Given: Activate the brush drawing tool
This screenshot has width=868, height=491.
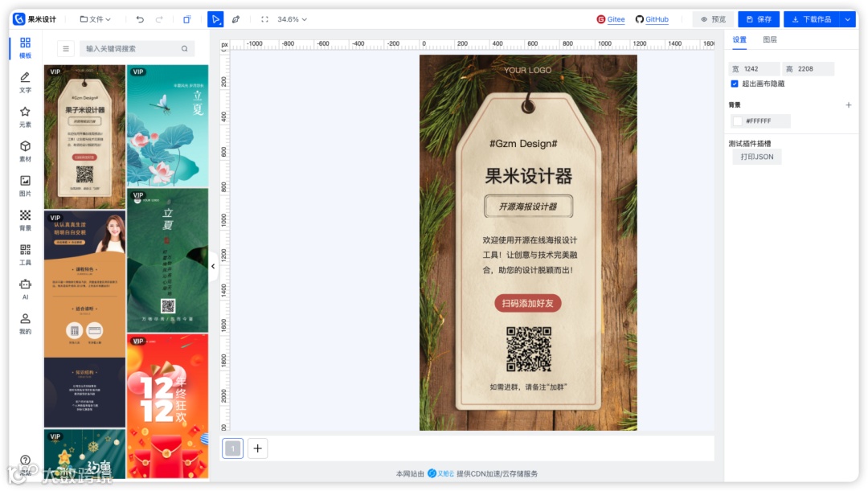Looking at the screenshot, I should click(x=235, y=19).
